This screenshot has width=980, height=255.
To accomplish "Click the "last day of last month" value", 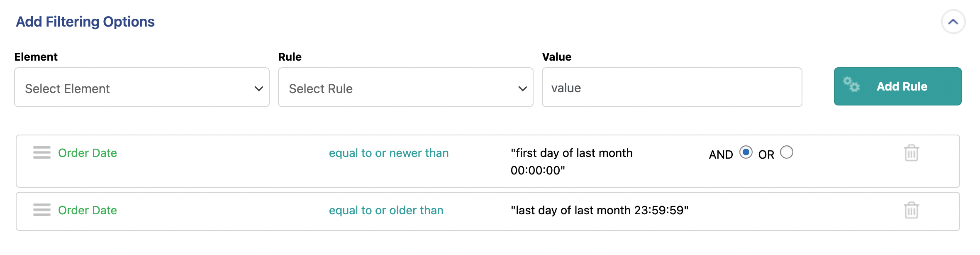I will click(x=600, y=211).
